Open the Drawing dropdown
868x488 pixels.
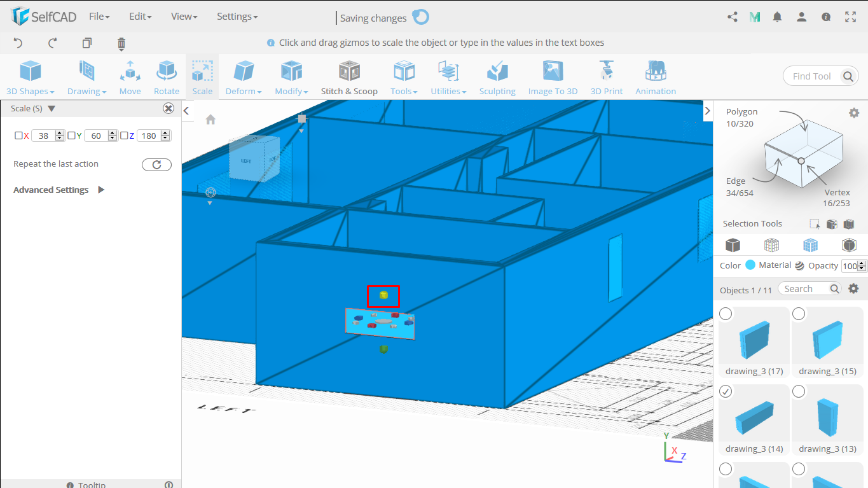(86, 77)
